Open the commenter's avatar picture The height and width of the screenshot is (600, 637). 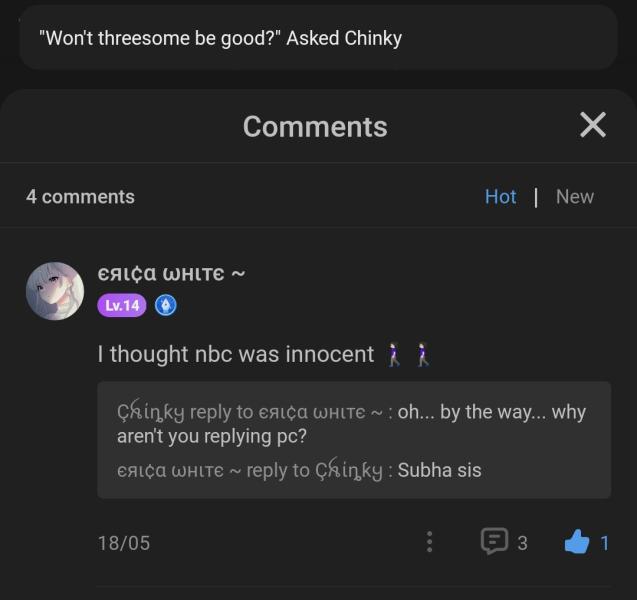[x=54, y=291]
